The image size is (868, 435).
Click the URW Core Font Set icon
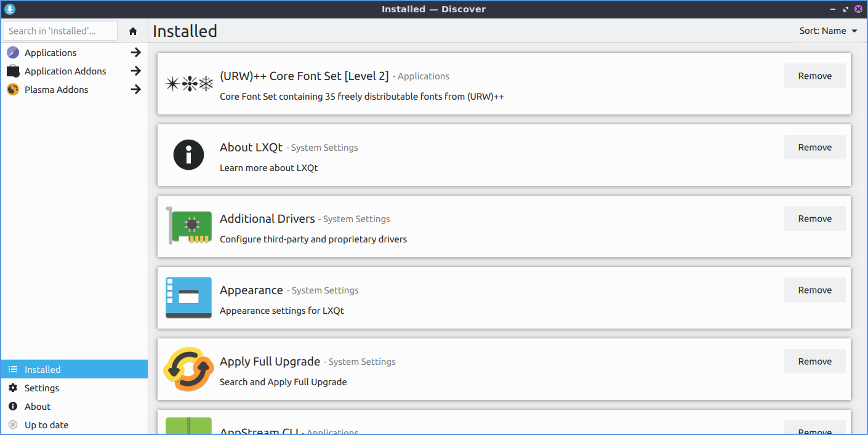(188, 84)
